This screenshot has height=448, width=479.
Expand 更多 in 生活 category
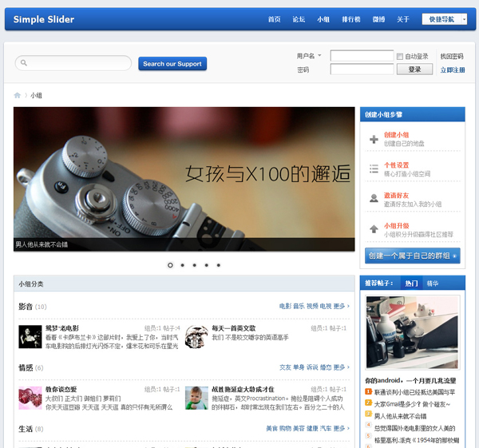click(341, 428)
